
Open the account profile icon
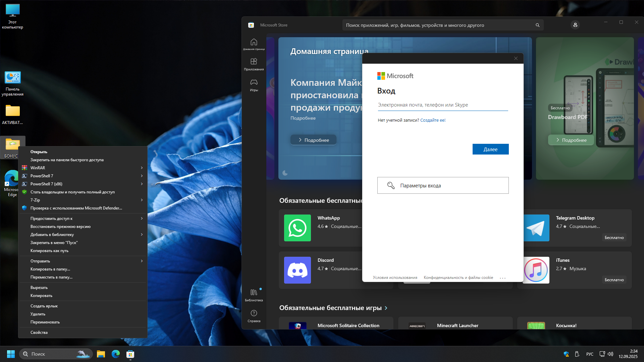pos(575,25)
